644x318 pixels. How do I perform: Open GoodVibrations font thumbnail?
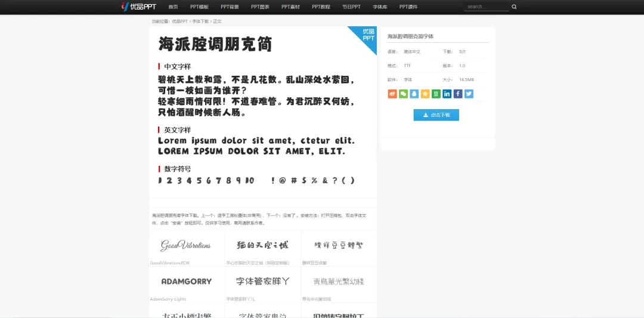(185, 245)
